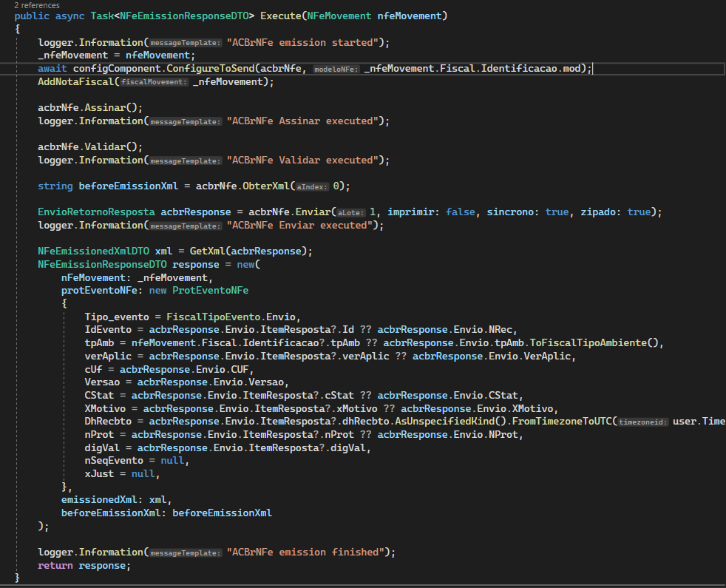
Task: Click the 'aLote:' inlay hint
Action: (351, 213)
